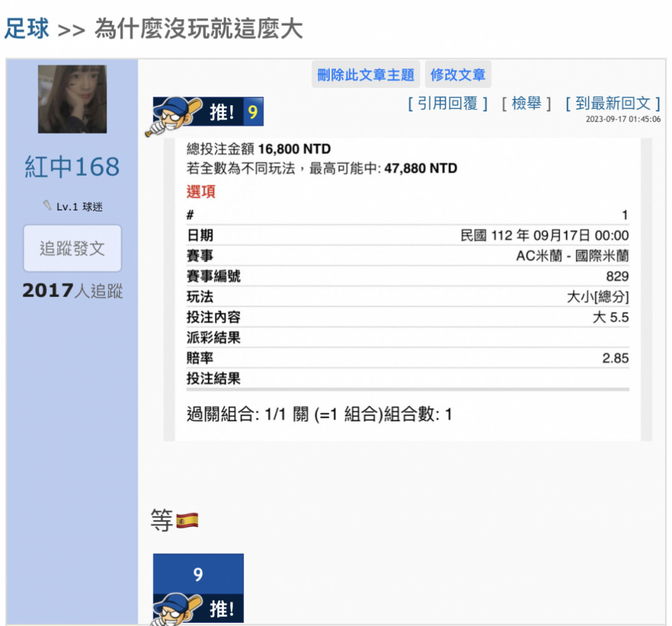Click the 修改文章 button
The width and height of the screenshot is (672, 626).
458,74
